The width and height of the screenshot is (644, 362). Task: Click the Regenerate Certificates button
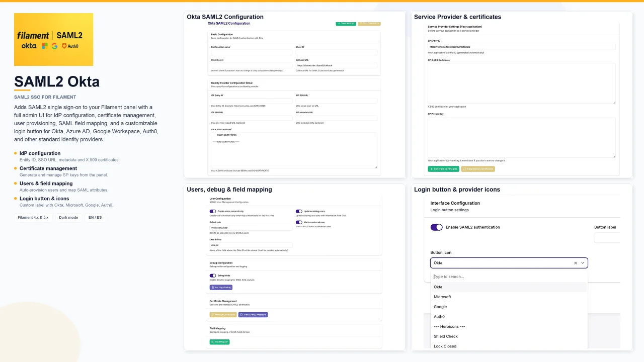tap(478, 169)
